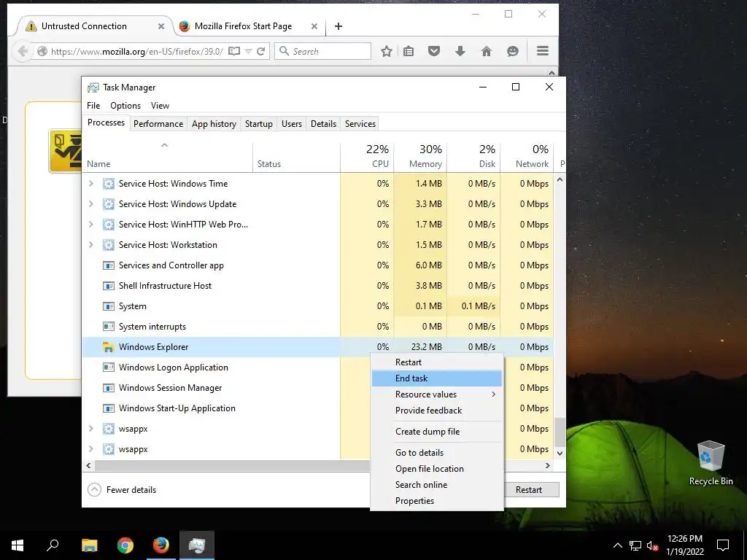This screenshot has height=560, width=747.
Task: Click the Firefox Search input field
Action: click(x=323, y=51)
